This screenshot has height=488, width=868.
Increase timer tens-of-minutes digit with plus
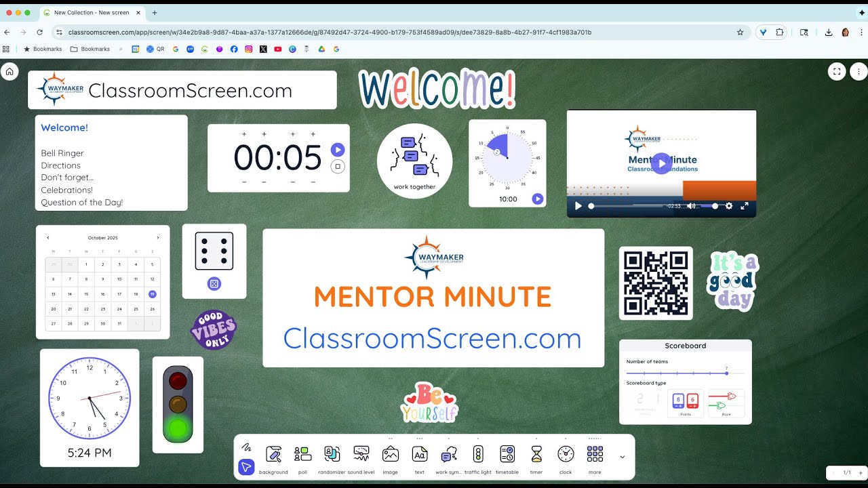[244, 134]
